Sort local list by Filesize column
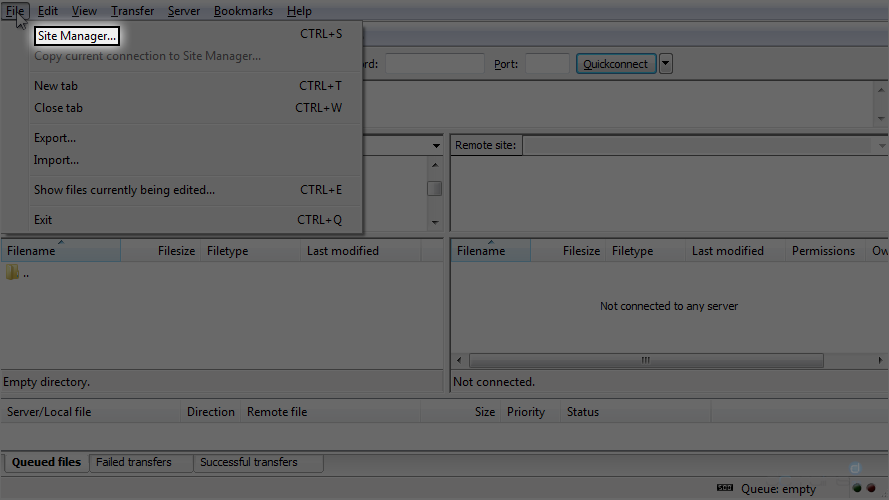This screenshot has height=500, width=889. point(160,251)
